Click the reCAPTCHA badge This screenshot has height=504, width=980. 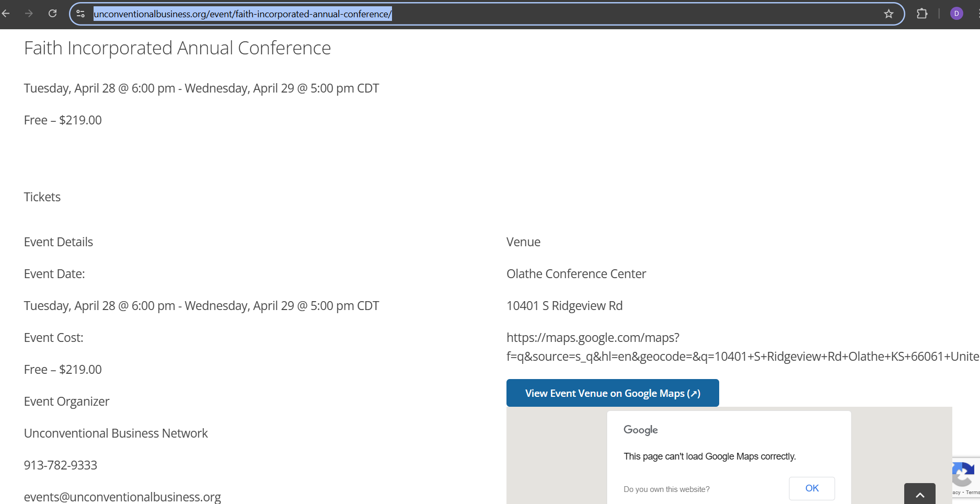[964, 477]
